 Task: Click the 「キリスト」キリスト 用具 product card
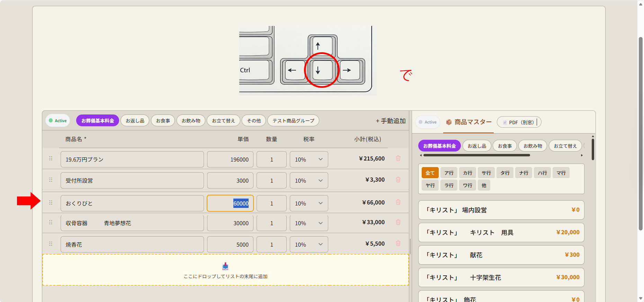(x=501, y=232)
